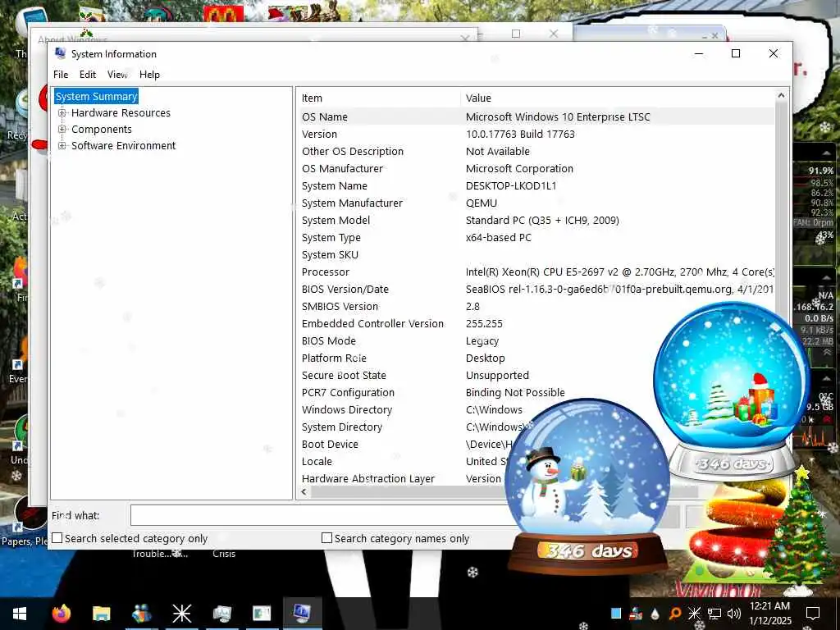The height and width of the screenshot is (630, 840).
Task: Select the Processor row
Action: (x=536, y=272)
